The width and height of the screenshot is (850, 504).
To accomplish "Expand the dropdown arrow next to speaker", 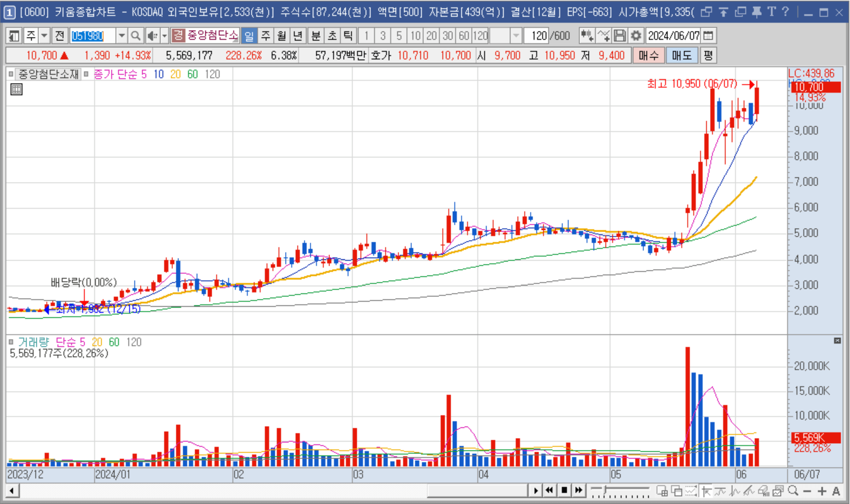I will click(164, 36).
